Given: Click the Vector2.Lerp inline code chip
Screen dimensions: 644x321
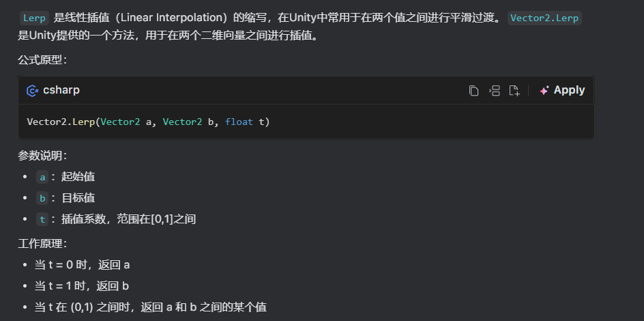Looking at the screenshot, I should coord(544,18).
